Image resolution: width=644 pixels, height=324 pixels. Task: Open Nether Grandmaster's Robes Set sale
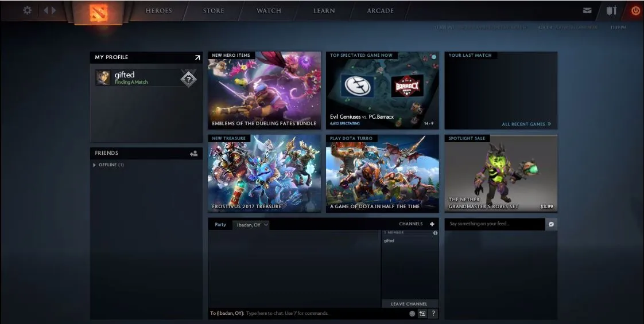(501, 174)
